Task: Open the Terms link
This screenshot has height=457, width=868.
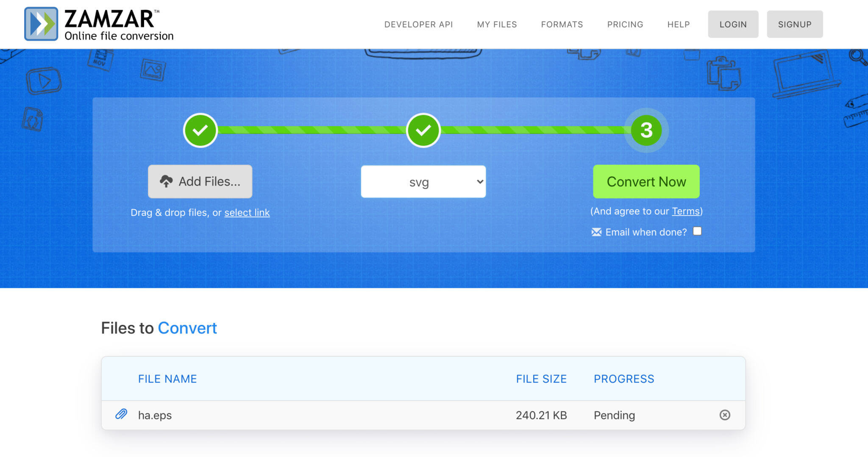Action: coord(685,211)
